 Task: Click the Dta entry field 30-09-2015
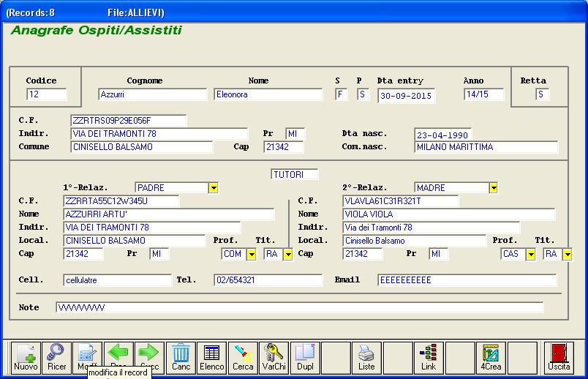click(x=406, y=96)
